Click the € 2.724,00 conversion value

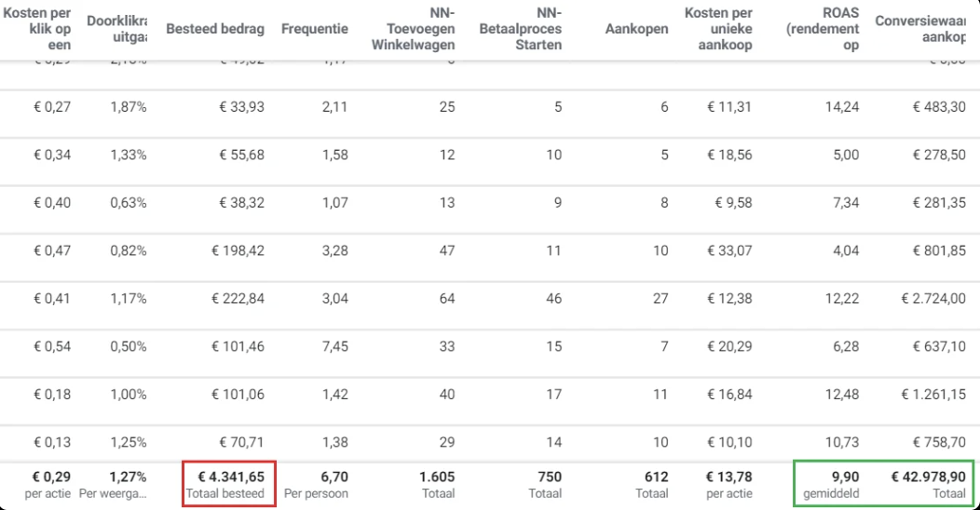[933, 299]
